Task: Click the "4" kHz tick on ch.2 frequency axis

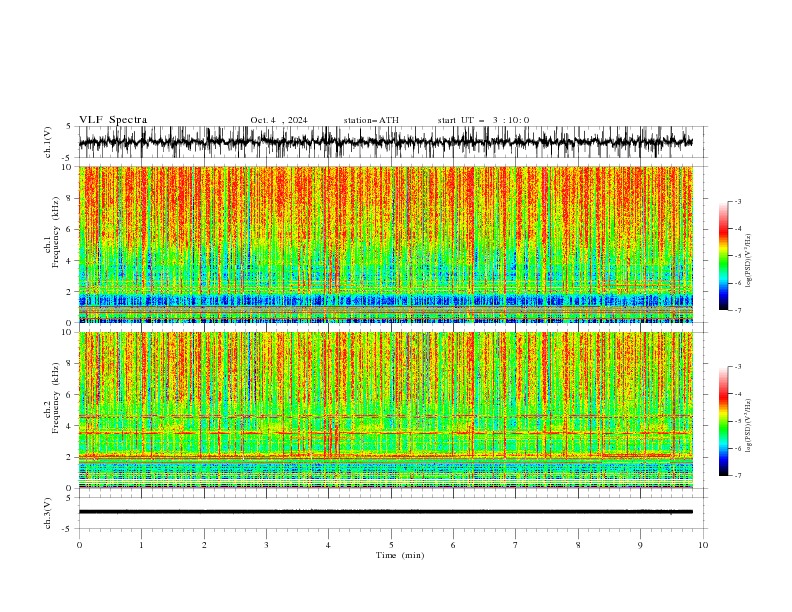Action: coord(69,426)
